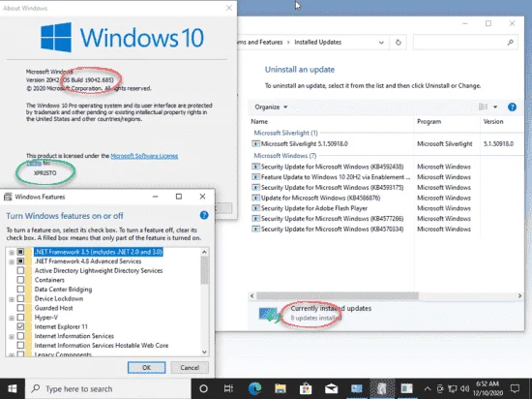The height and width of the screenshot is (399, 532).
Task: Open the Mail app from taskbar
Action: [331, 388]
